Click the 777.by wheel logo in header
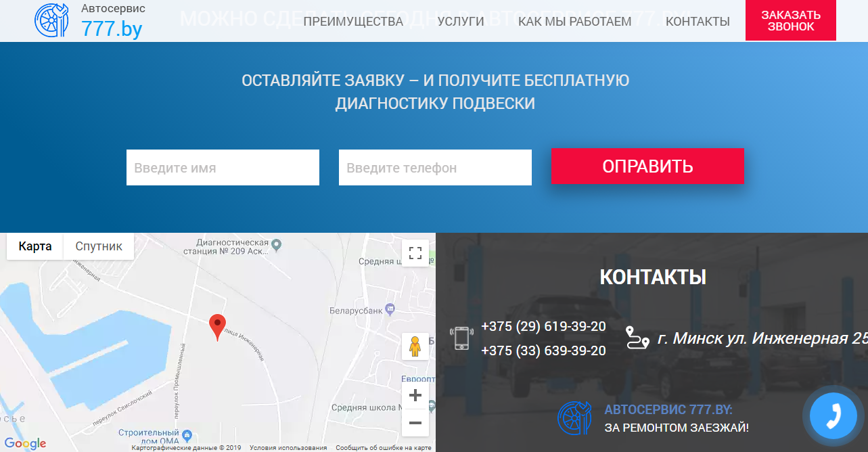Image resolution: width=868 pixels, height=452 pixels. pyautogui.click(x=52, y=20)
